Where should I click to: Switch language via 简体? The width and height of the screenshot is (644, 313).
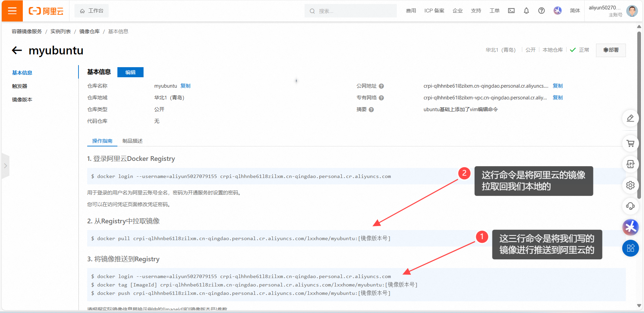[575, 11]
